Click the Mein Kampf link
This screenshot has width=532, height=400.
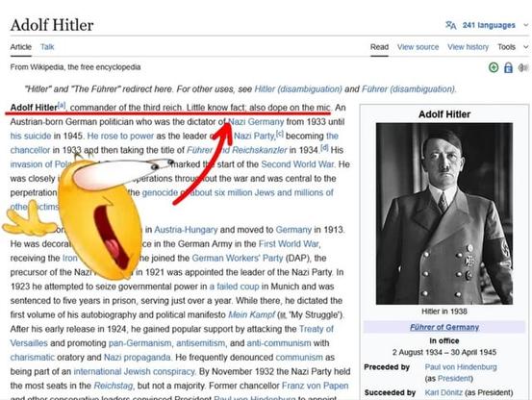coord(251,315)
